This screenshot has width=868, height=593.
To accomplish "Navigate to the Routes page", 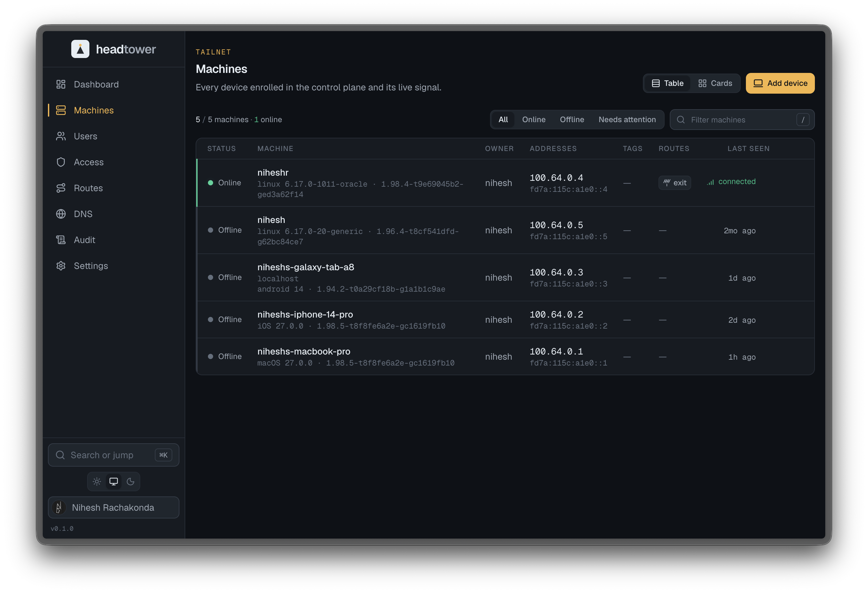I will coord(114,188).
